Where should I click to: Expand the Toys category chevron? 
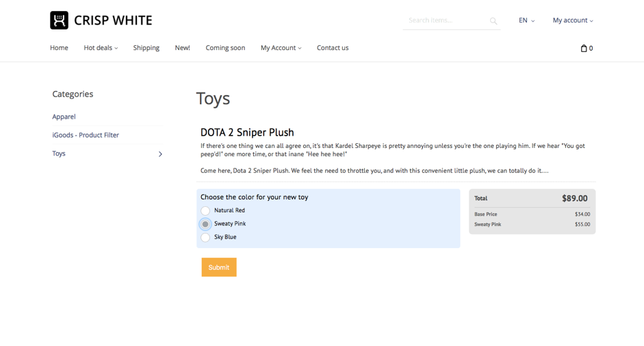(x=160, y=154)
